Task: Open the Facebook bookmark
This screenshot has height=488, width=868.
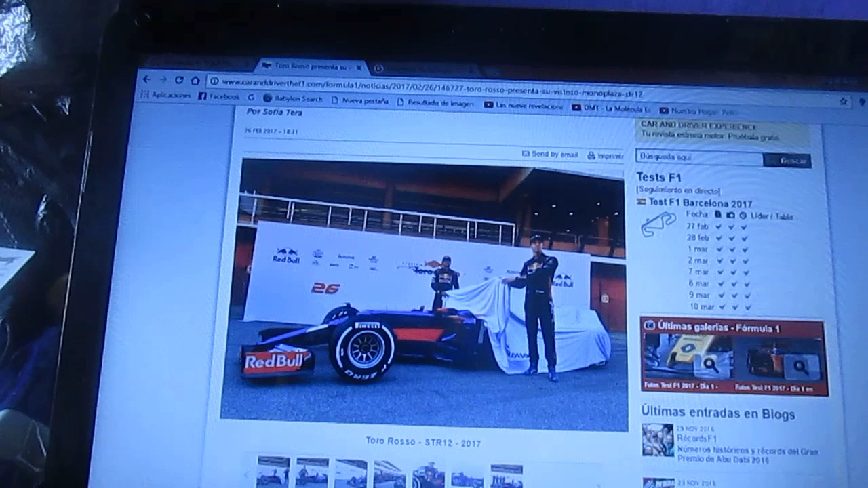Action: pos(219,97)
